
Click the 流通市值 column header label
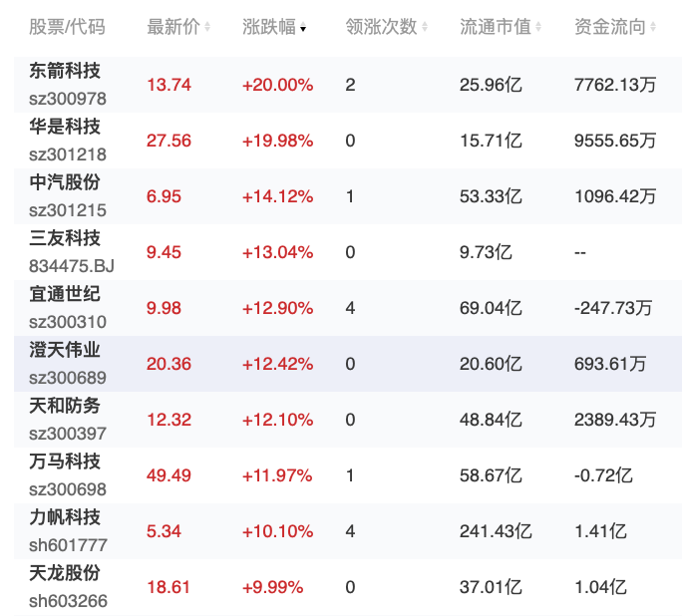coord(496,27)
